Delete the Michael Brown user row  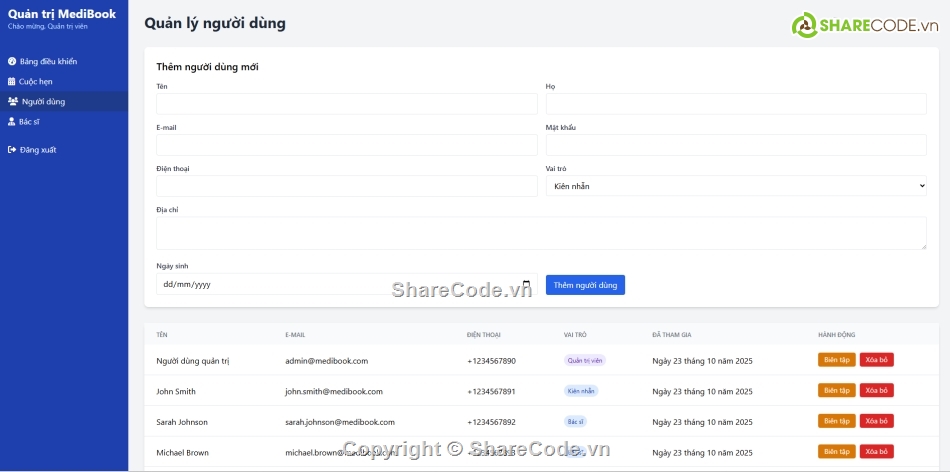[x=876, y=452]
